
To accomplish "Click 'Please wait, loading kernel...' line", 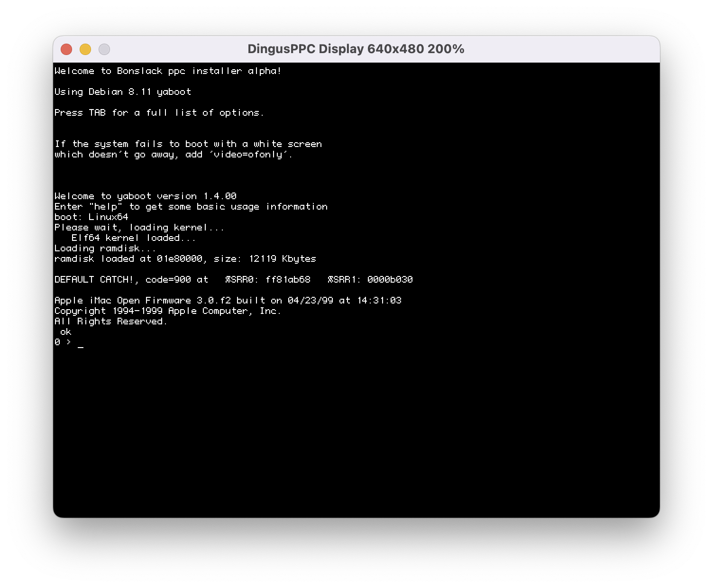I will [x=139, y=228].
